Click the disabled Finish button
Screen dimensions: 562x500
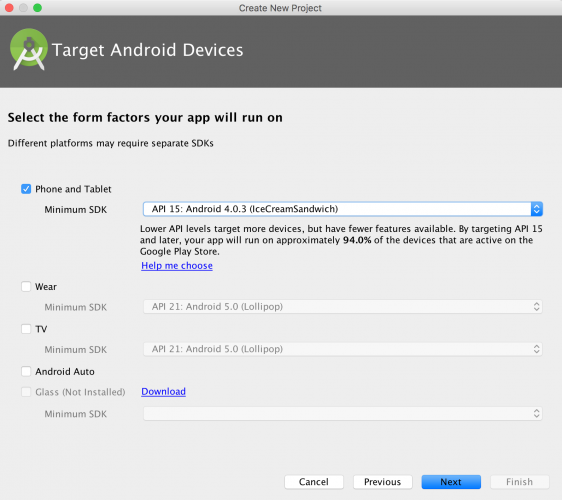[519, 482]
